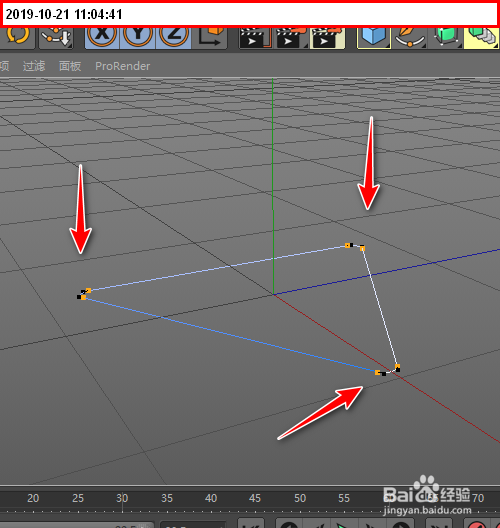Add the green Subdivision Surface generator
This screenshot has height=528, width=500.
point(445,37)
